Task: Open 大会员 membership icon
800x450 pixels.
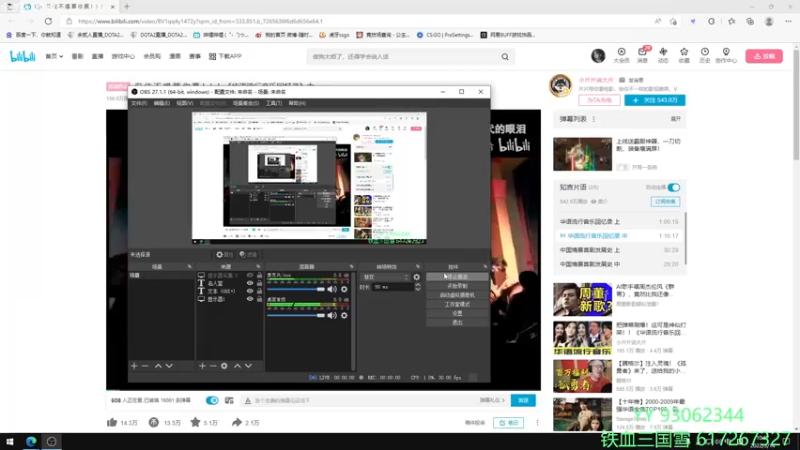Action: point(621,55)
